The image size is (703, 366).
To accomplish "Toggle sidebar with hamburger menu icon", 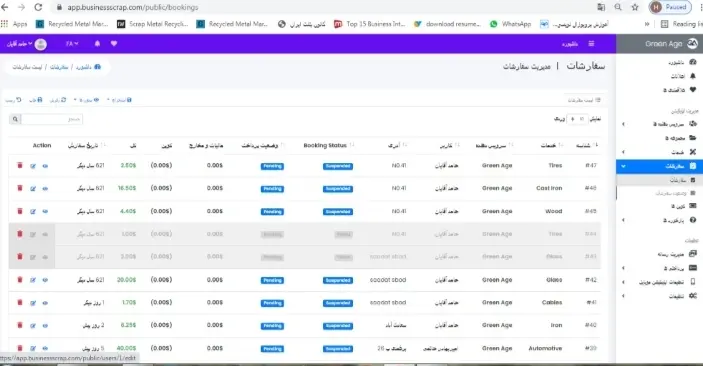I will pos(591,44).
